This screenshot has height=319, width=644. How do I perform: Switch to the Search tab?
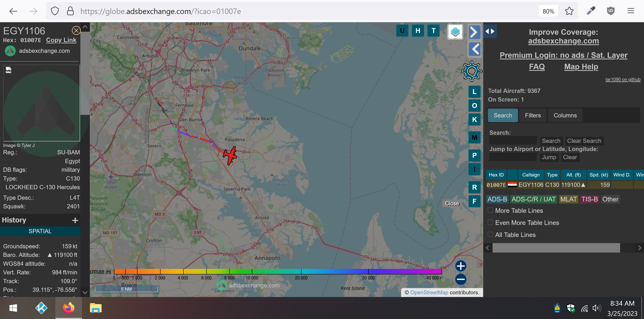503,115
